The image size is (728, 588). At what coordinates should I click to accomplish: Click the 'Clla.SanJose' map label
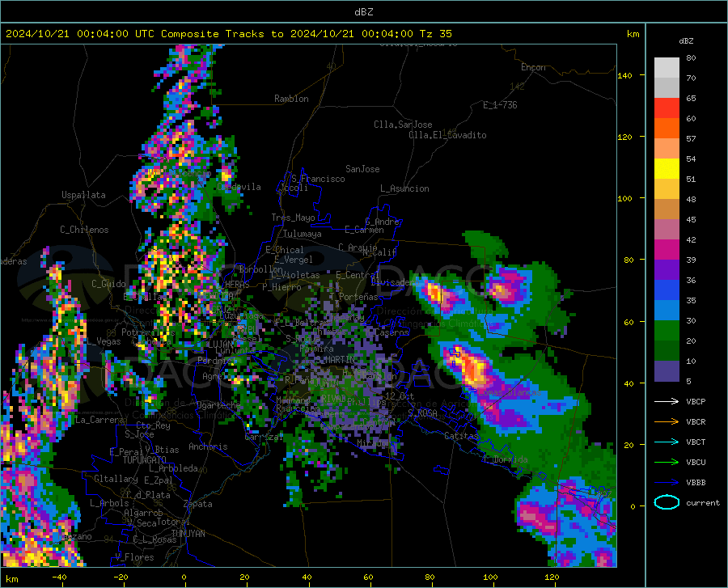pos(403,125)
